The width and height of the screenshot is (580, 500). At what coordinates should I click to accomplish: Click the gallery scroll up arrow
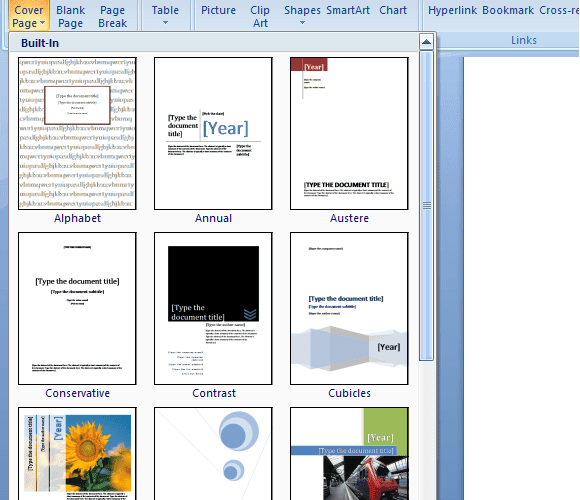[x=426, y=42]
